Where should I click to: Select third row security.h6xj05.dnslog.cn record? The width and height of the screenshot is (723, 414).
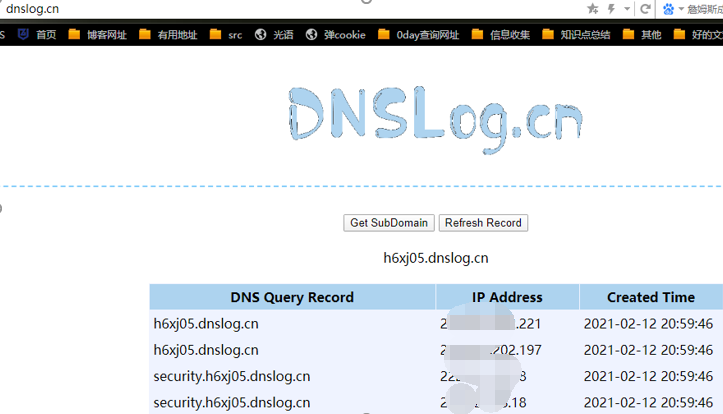tap(232, 376)
